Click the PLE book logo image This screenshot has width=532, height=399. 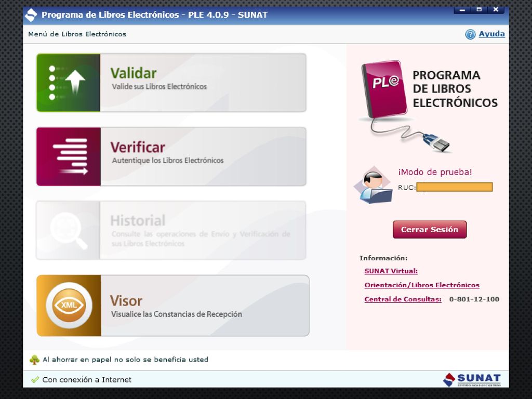[384, 89]
